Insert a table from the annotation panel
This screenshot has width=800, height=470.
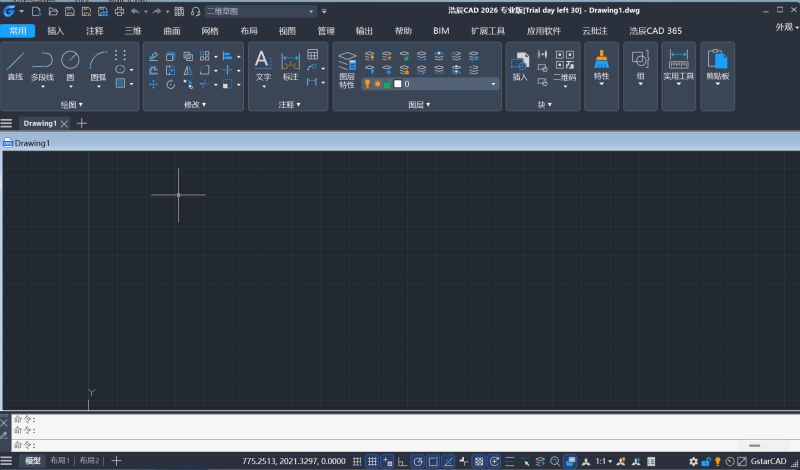[x=313, y=55]
